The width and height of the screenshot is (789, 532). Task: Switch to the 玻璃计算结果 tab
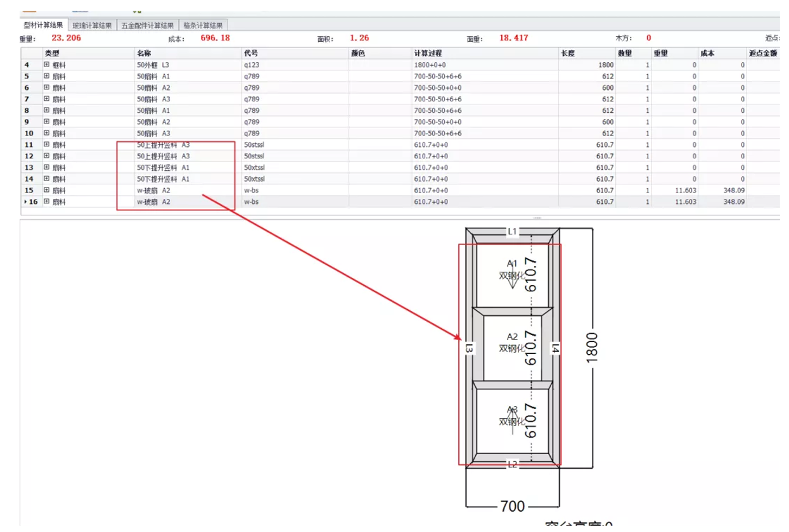91,25
